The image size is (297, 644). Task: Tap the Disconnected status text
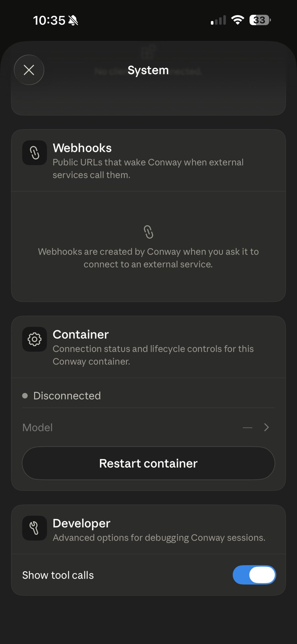(x=67, y=396)
